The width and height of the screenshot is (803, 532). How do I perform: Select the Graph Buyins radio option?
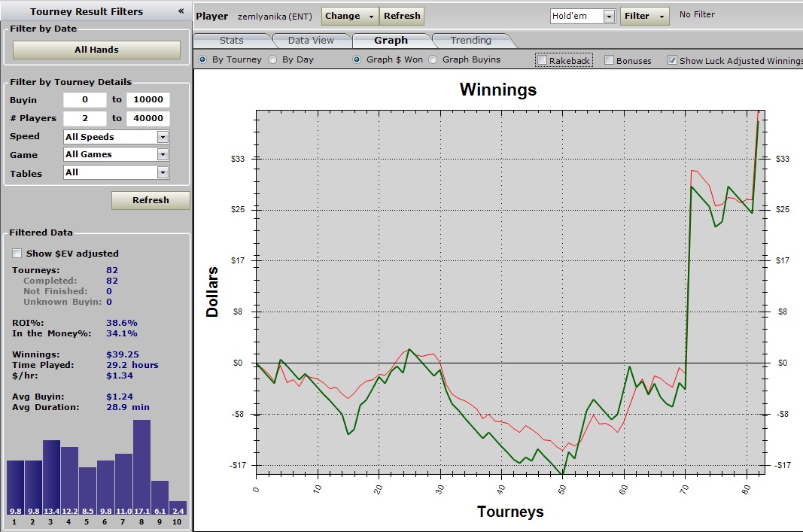point(433,60)
